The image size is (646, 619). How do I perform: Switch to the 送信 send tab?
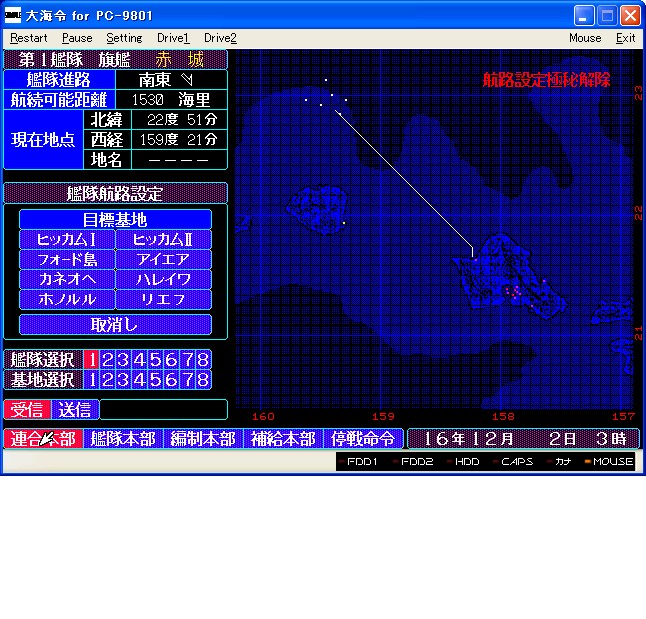tap(75, 409)
